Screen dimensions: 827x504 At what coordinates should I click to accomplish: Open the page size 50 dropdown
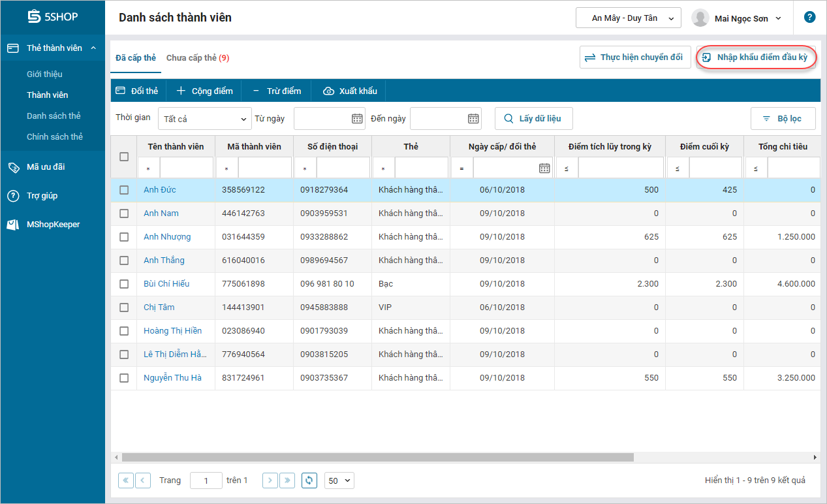coord(339,480)
